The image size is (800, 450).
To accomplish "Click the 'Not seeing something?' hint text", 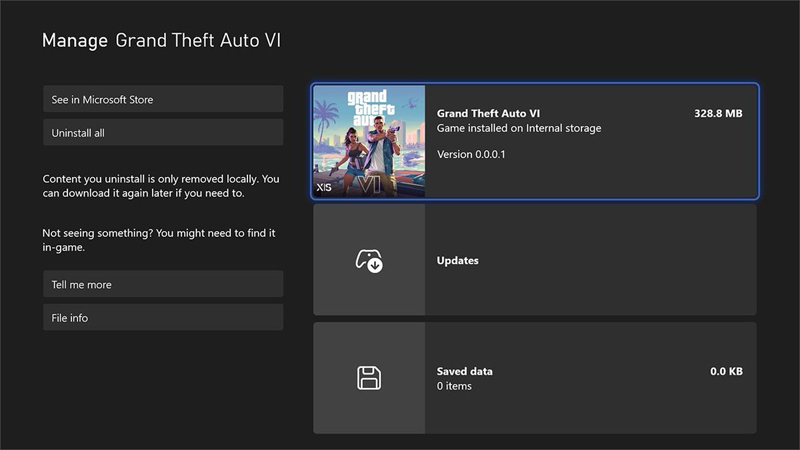I will [159, 240].
